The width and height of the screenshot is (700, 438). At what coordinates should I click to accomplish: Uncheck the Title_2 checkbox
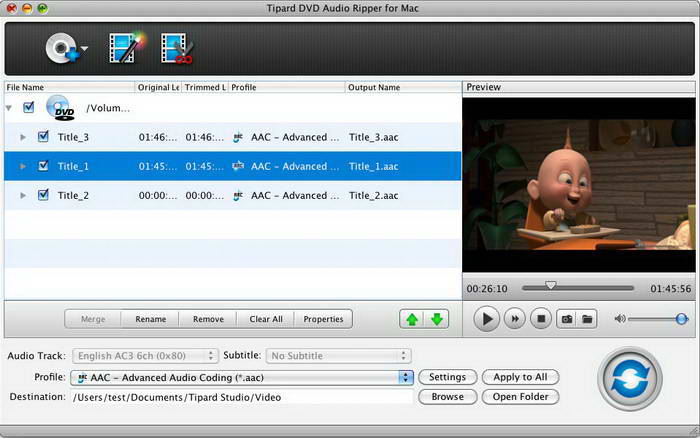(x=43, y=195)
